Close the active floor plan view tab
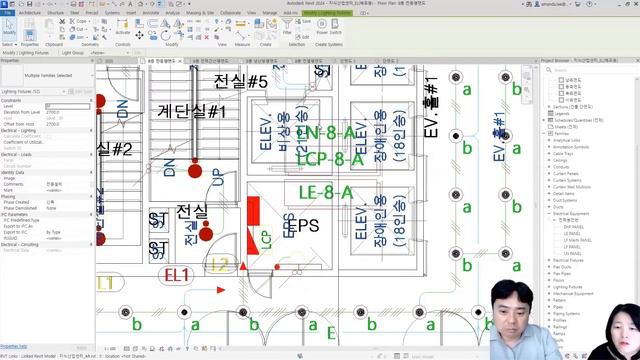This screenshot has height=360, width=640. coord(180,61)
